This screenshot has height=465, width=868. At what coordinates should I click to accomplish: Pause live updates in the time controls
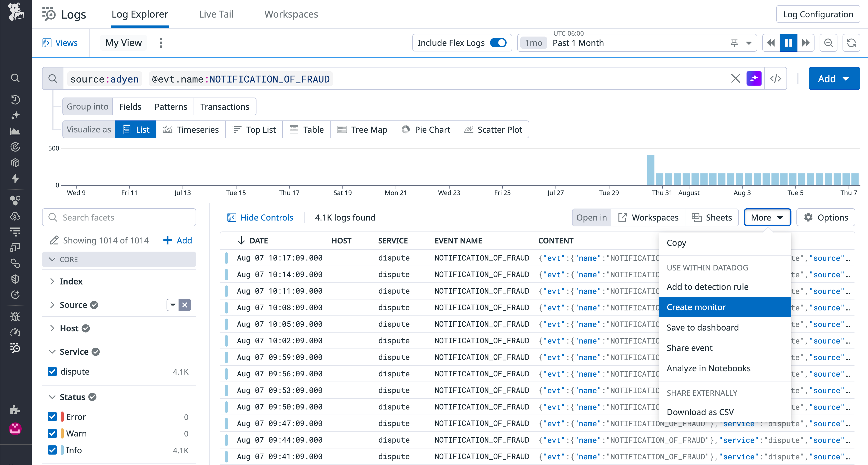788,43
